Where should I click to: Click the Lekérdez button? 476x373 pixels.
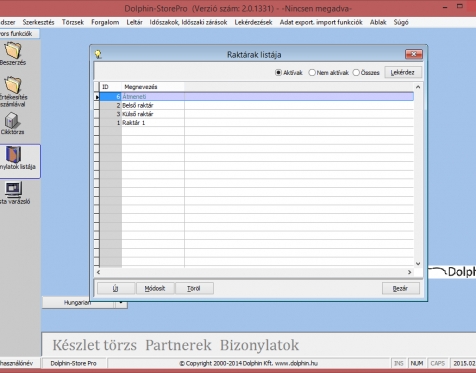[403, 72]
